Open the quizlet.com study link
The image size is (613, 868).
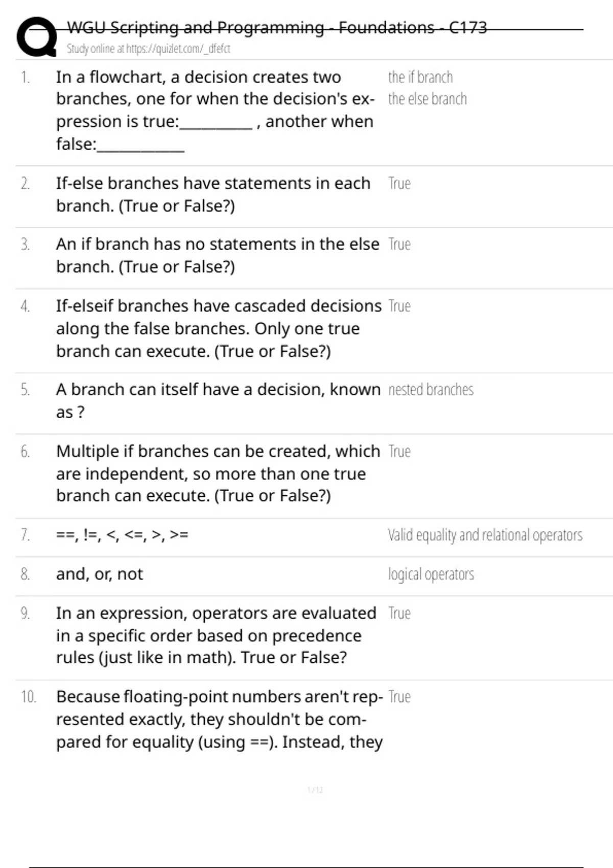148,49
